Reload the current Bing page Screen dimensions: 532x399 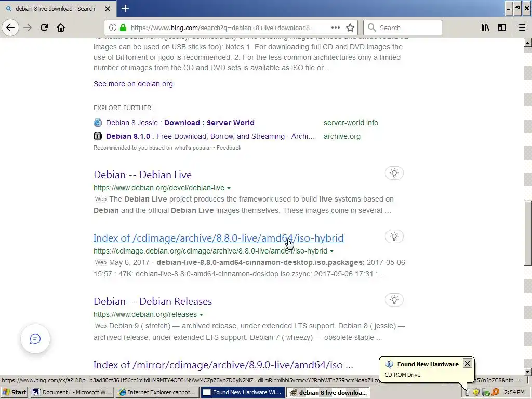pos(44,28)
